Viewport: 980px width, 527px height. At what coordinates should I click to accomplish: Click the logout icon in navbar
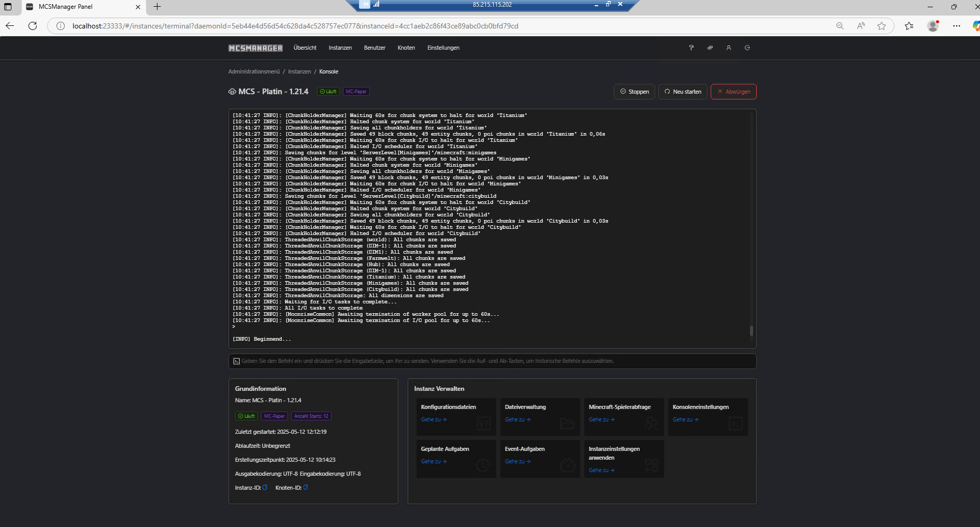(x=747, y=48)
